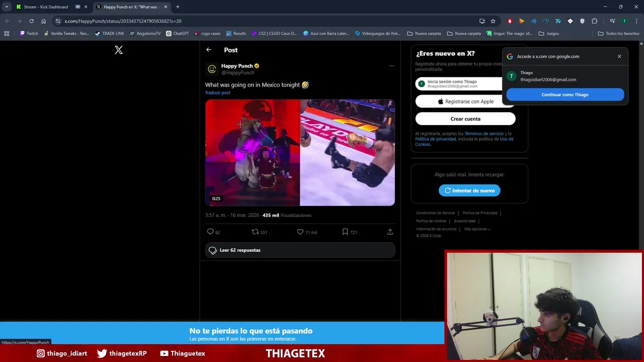Open a new browser tab with the plus button
Screen dimensions: 644x362
click(178, 7)
